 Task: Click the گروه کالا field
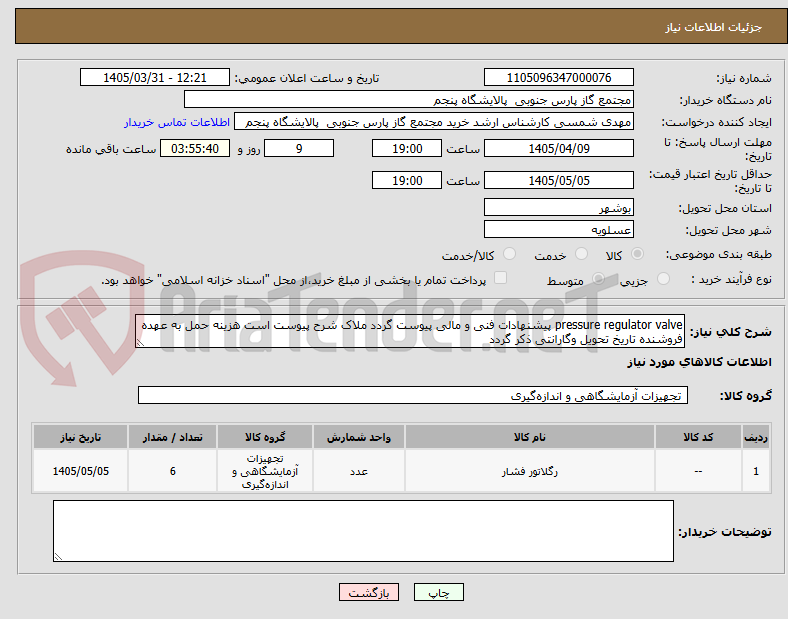(413, 395)
